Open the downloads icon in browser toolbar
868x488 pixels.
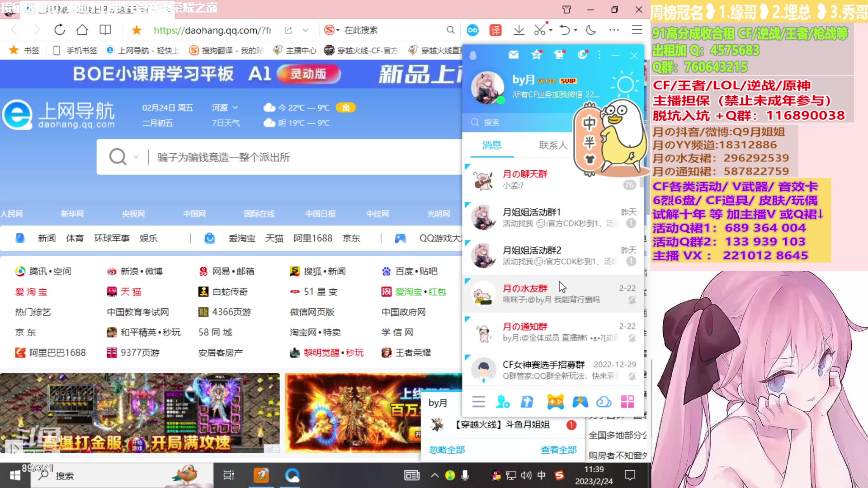(519, 30)
